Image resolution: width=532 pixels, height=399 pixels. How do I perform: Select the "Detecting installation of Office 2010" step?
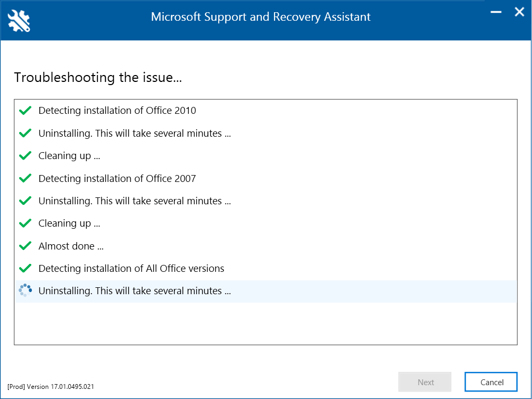tap(117, 111)
